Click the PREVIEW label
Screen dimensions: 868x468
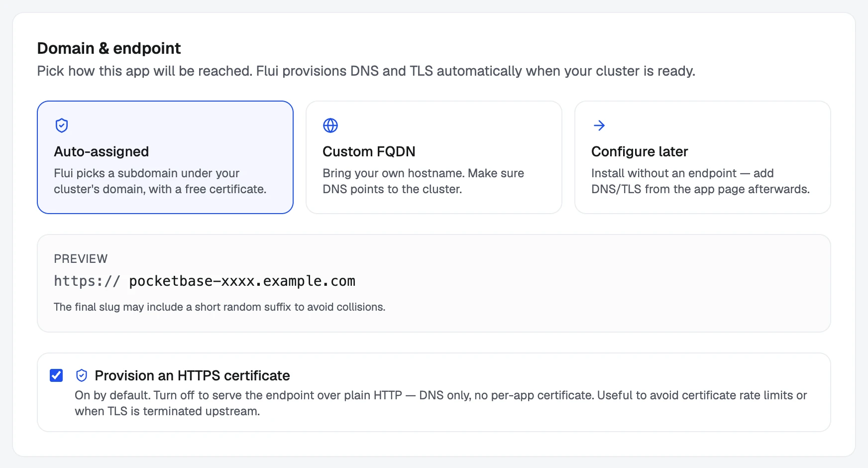pos(81,259)
